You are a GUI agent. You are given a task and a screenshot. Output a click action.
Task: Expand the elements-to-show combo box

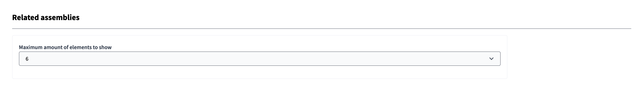tap(259, 59)
